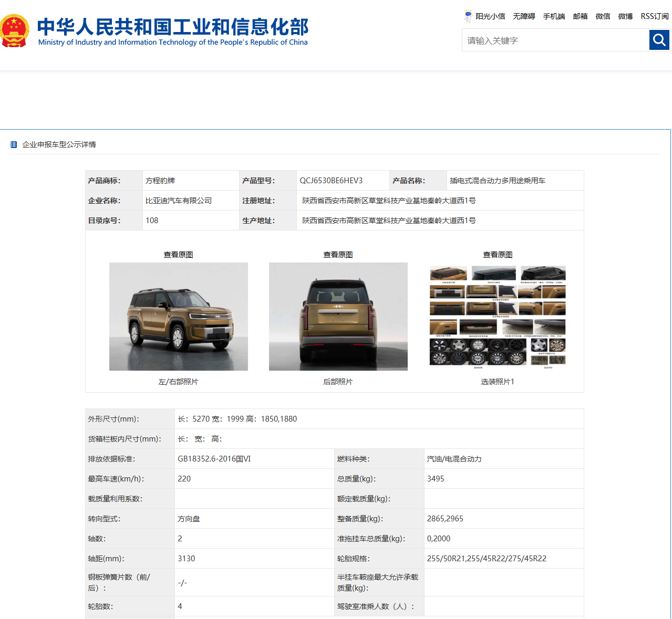
Task: Click company name 比亚迪汽车有限公司
Action: 179,201
